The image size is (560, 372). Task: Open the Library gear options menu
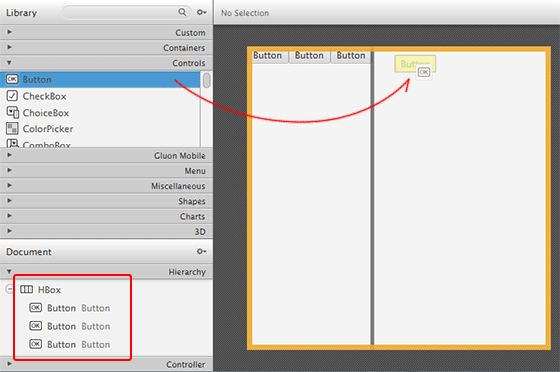coord(201,12)
